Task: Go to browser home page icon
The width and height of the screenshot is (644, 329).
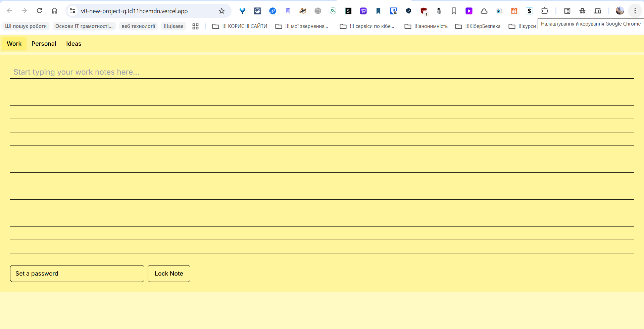Action: (54, 11)
